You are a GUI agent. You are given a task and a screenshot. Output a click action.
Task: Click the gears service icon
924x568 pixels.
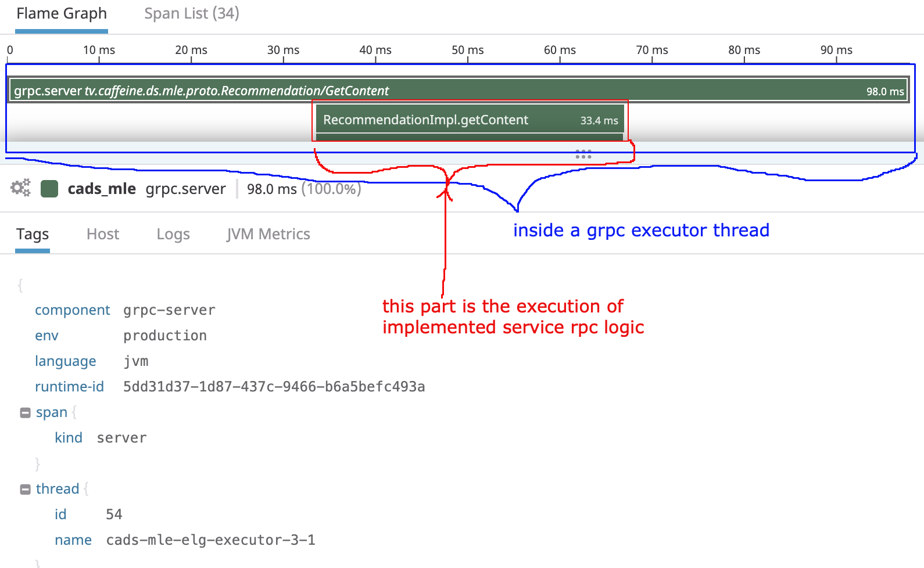21,188
